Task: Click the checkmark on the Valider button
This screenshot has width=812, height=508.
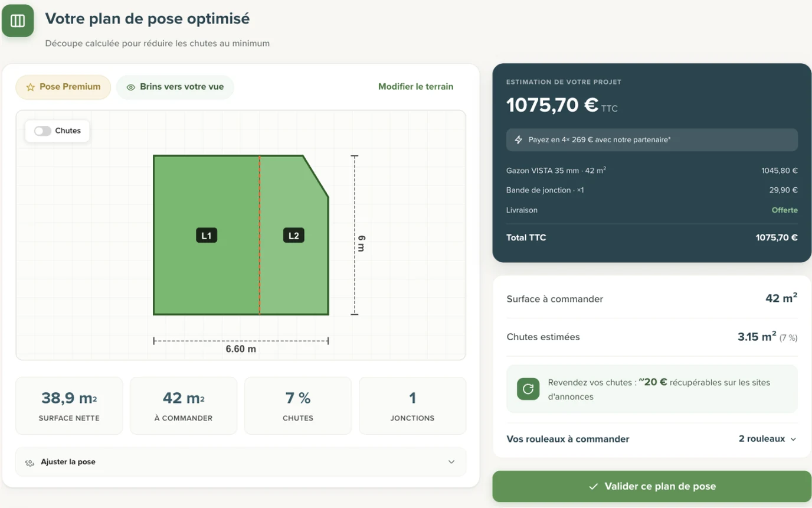Action: pos(594,487)
